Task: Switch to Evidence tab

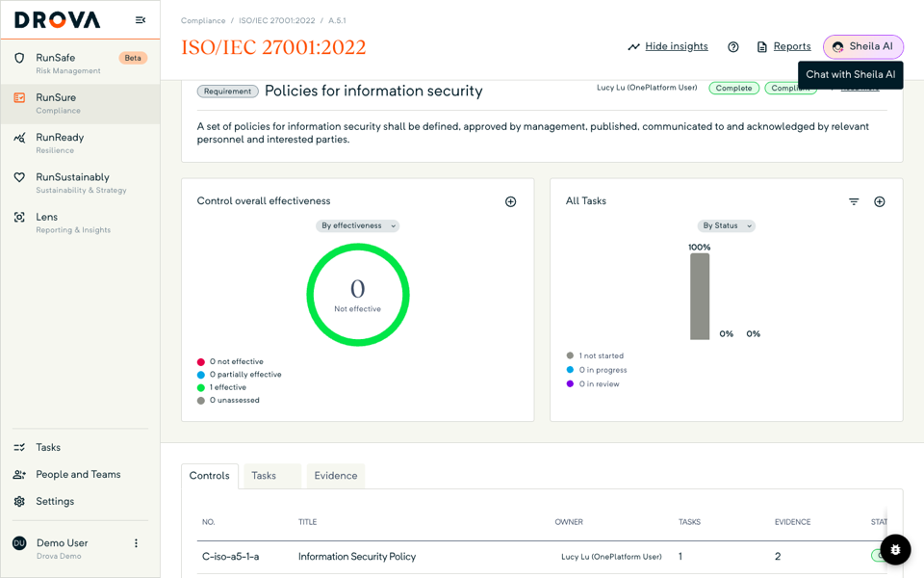Action: (x=335, y=475)
